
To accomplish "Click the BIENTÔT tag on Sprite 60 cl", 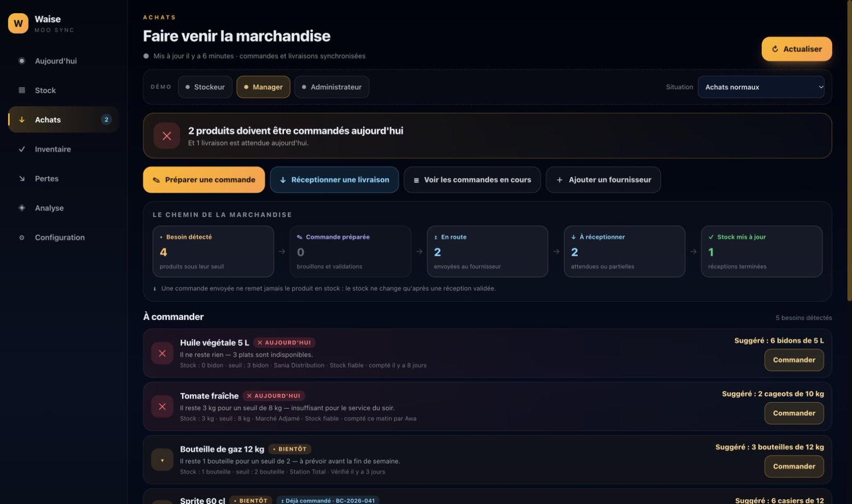I will coord(251,500).
